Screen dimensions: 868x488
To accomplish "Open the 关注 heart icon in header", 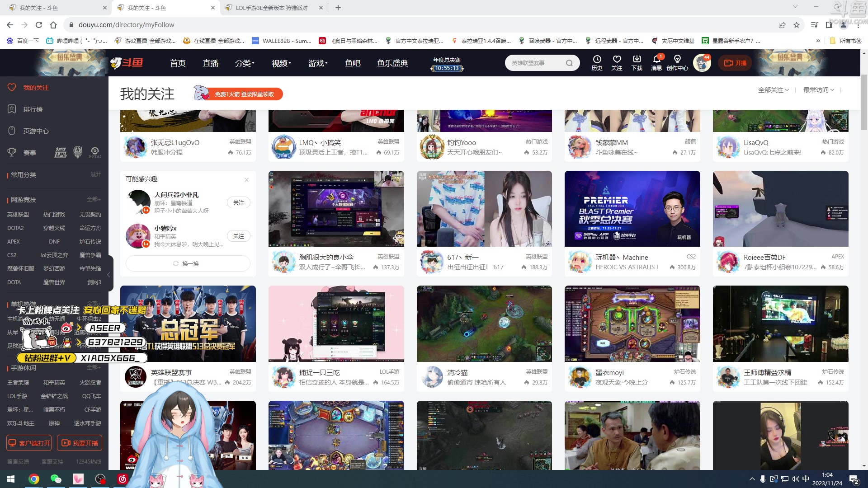I will click(617, 63).
